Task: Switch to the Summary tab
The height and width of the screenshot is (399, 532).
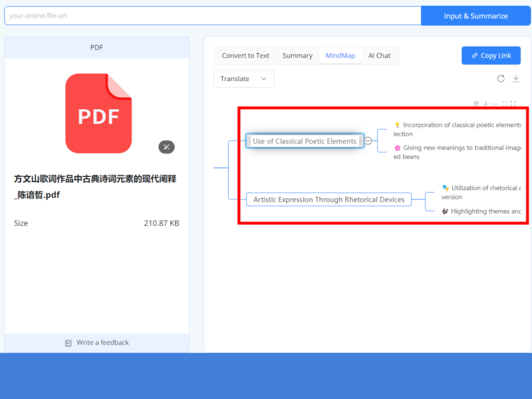Action: pos(297,56)
